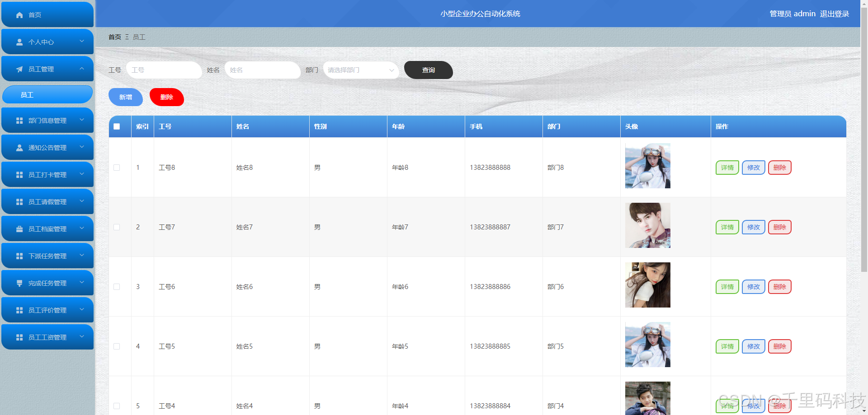Click the grid icon for 下派任务管理

click(x=19, y=256)
